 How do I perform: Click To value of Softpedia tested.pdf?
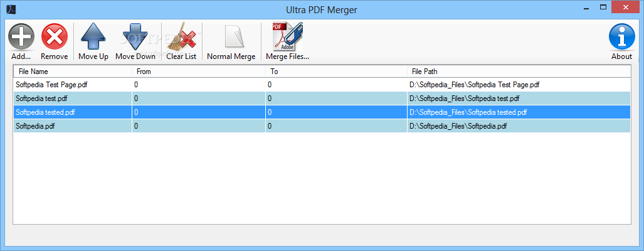coord(270,112)
